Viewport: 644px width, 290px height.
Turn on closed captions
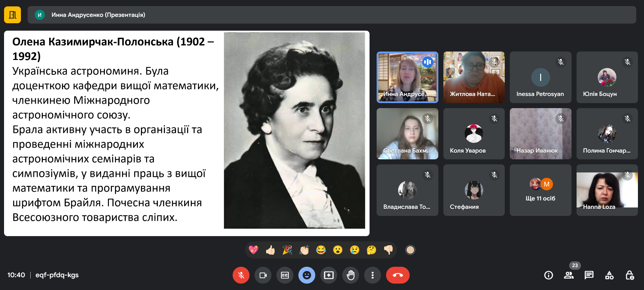coord(285,275)
